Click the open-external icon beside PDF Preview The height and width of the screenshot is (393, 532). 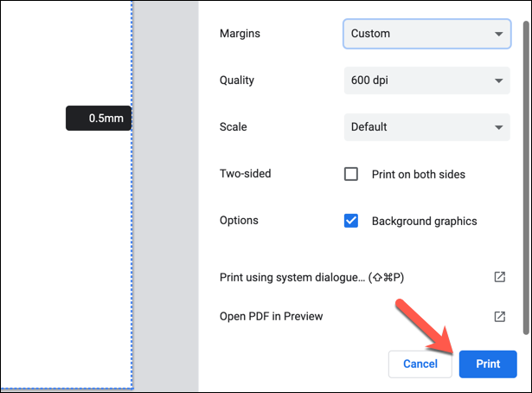click(499, 317)
